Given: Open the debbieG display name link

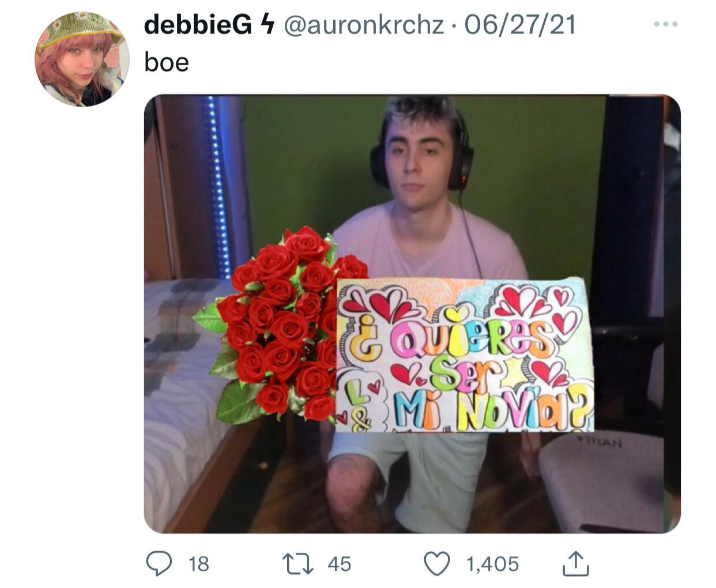Looking at the screenshot, I should tap(197, 25).
